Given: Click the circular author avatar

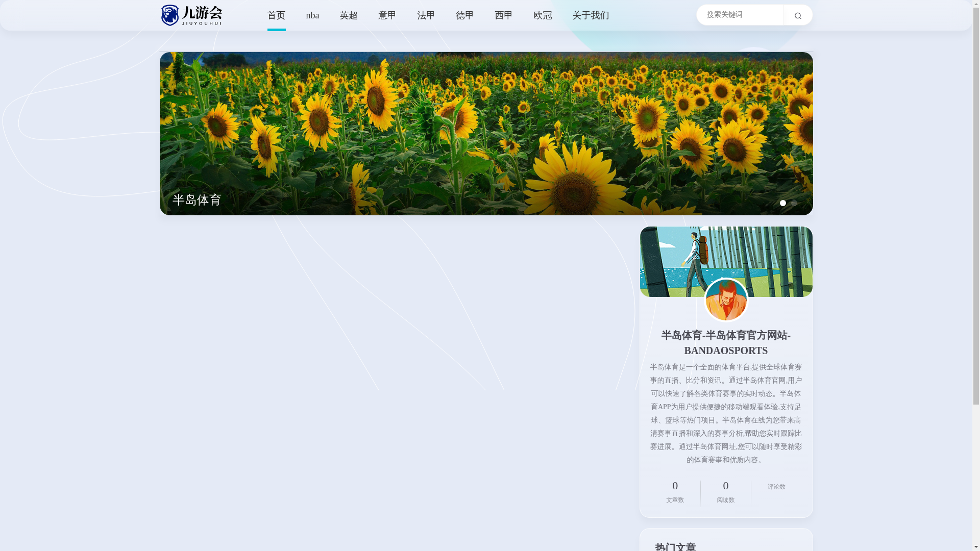Looking at the screenshot, I should [726, 300].
